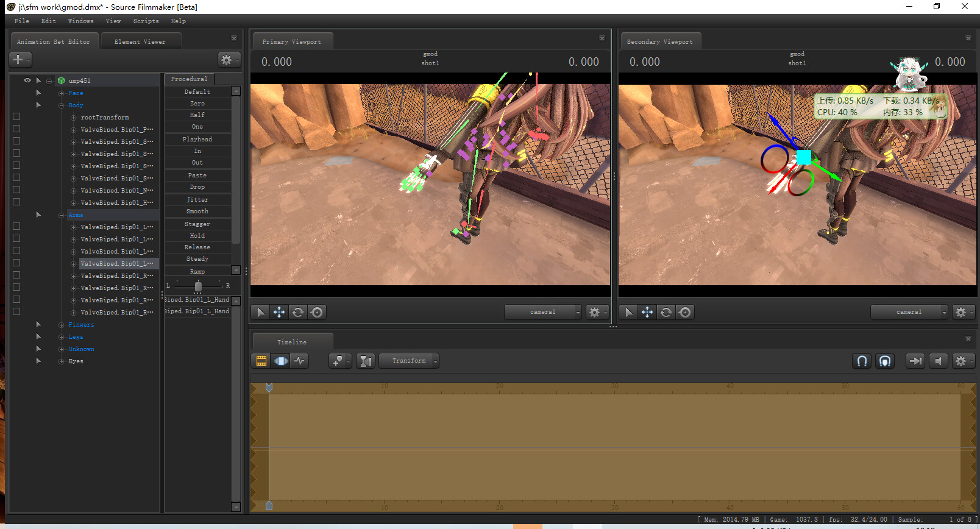Switch to the graph editor mode

pos(299,361)
